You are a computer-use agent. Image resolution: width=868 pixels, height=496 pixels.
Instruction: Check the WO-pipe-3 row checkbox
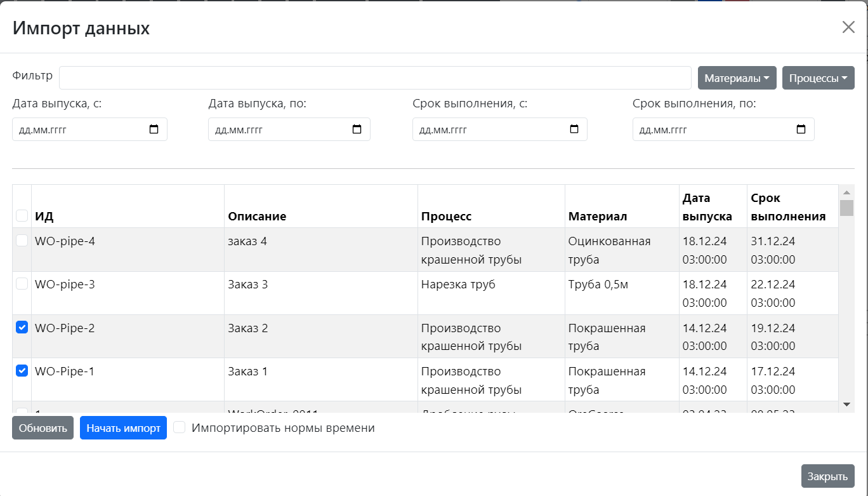point(22,284)
